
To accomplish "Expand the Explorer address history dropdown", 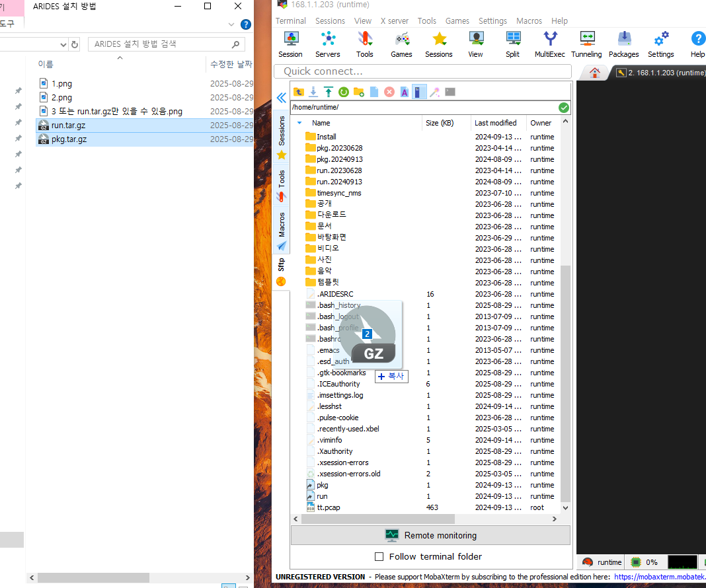I will tap(63, 44).
